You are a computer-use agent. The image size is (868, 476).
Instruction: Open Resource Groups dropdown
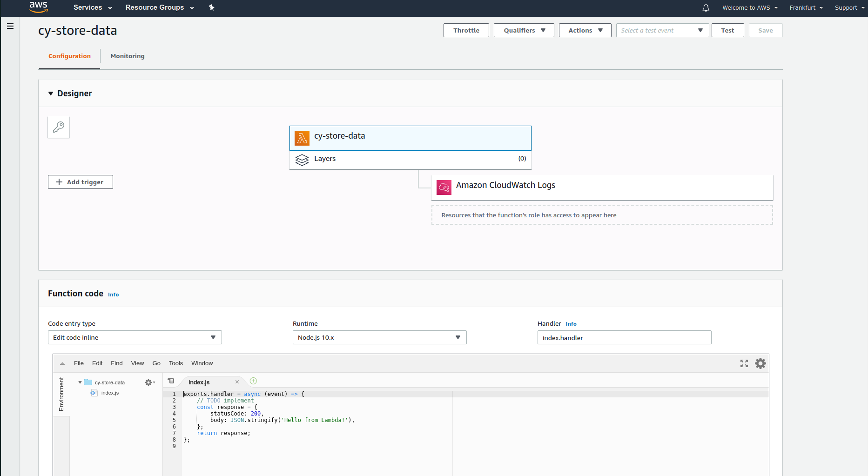(x=160, y=7)
